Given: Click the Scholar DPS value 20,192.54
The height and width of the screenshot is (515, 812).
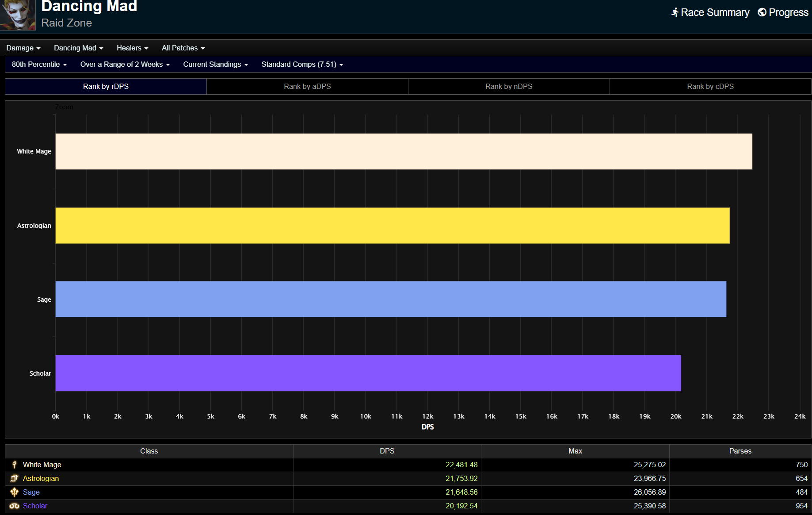Looking at the screenshot, I should 461,506.
